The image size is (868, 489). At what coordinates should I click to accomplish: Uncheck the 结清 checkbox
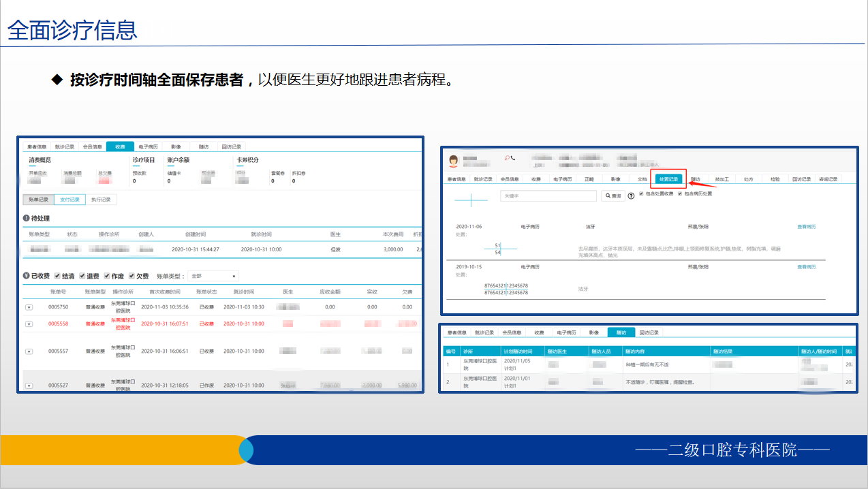[57, 275]
